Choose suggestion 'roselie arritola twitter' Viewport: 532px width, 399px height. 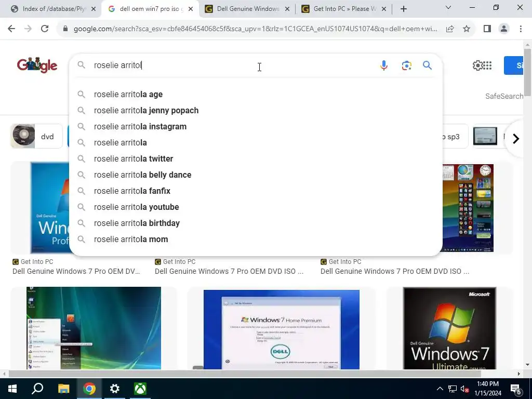[x=256, y=159]
